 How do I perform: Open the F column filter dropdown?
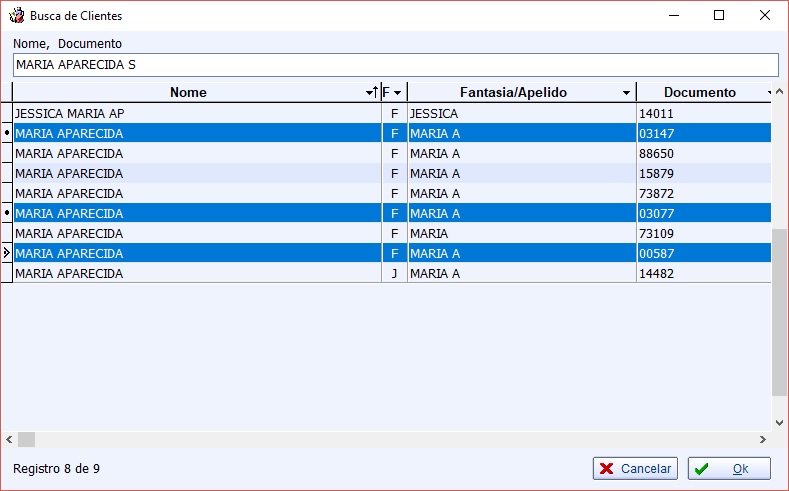pyautogui.click(x=398, y=93)
